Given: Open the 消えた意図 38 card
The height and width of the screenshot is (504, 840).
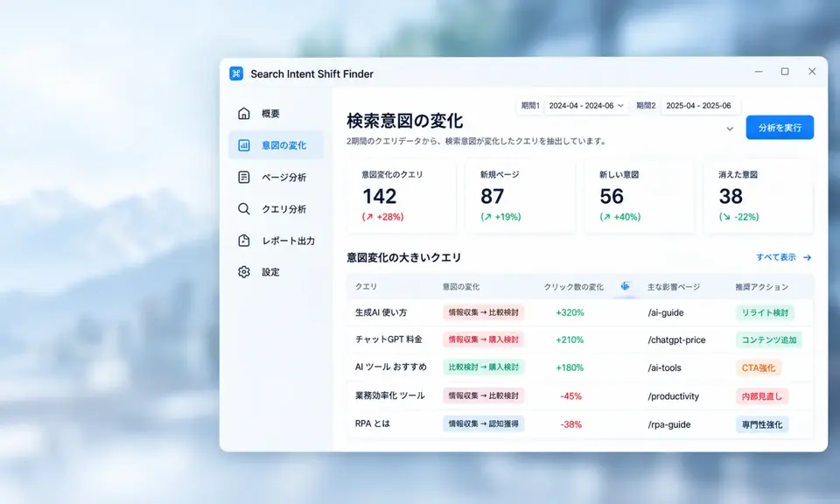Looking at the screenshot, I should tap(758, 197).
